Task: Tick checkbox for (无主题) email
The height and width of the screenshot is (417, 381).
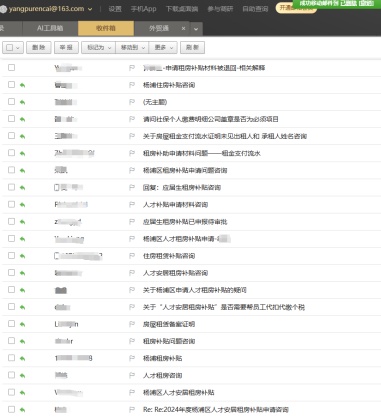Action: pyautogui.click(x=11, y=102)
